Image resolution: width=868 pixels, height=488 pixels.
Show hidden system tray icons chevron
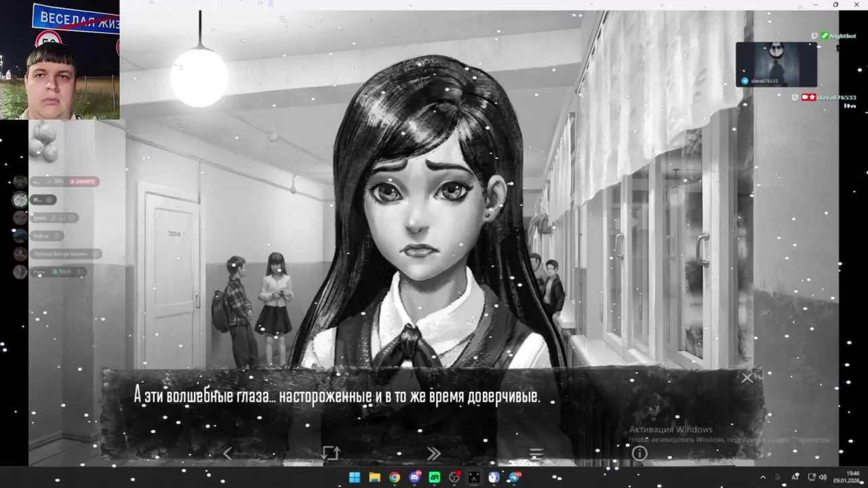pyautogui.click(x=763, y=477)
